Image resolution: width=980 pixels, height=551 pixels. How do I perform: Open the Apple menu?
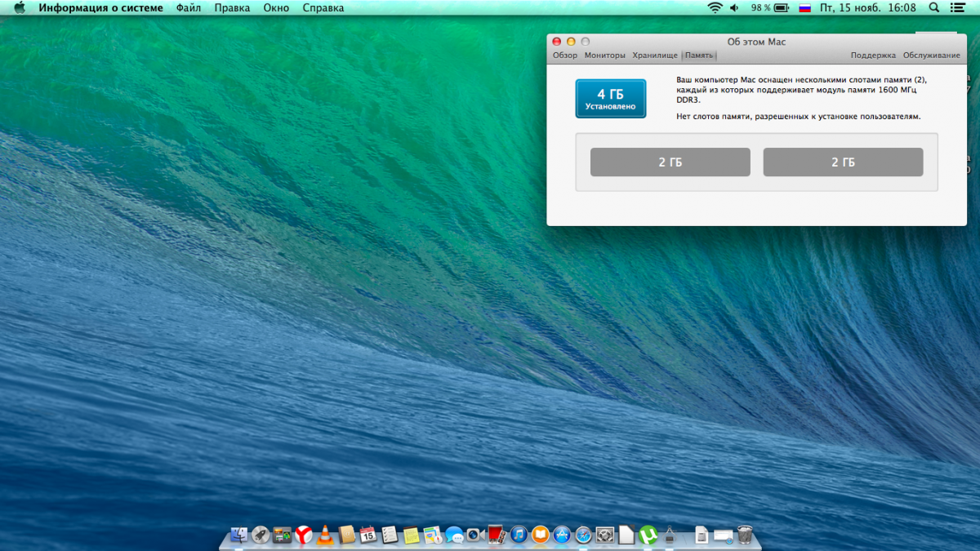coord(20,8)
